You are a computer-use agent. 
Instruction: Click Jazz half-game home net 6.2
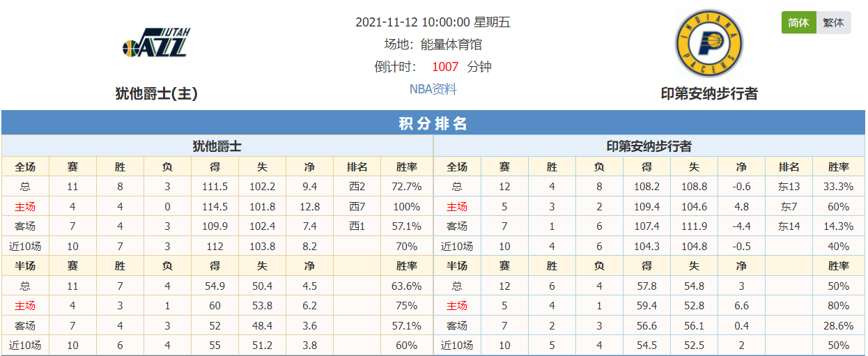[310, 306]
